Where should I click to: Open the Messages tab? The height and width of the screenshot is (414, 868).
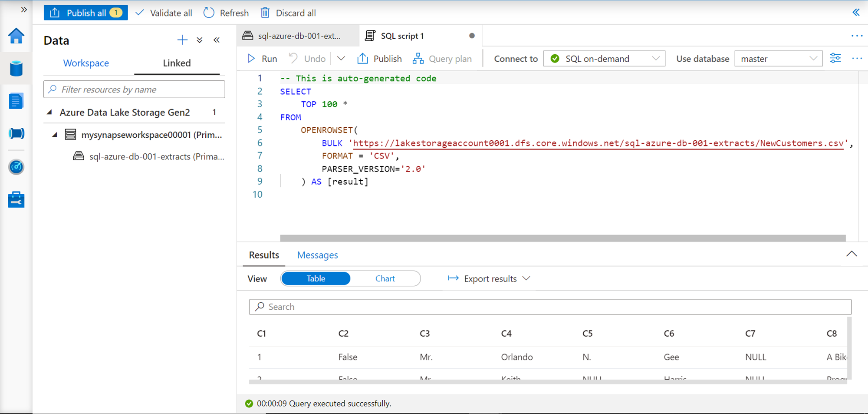pos(317,255)
